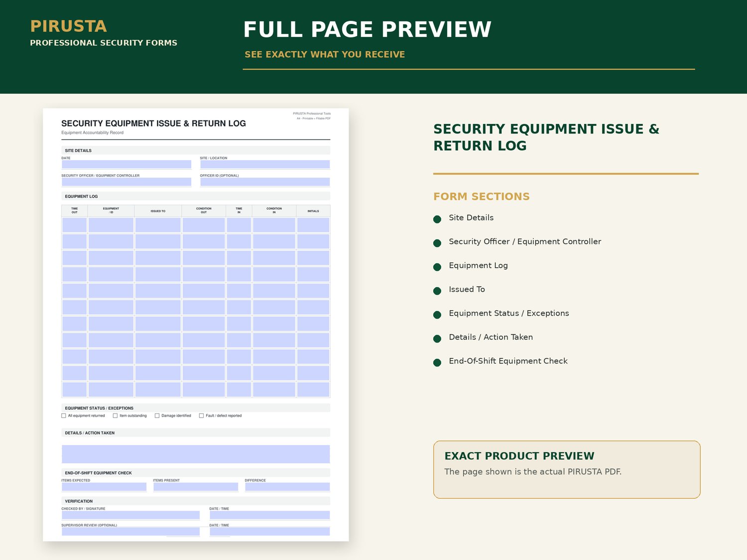747x560 pixels.
Task: Tick the 'Damage identified' checkbox
Action: (x=157, y=416)
